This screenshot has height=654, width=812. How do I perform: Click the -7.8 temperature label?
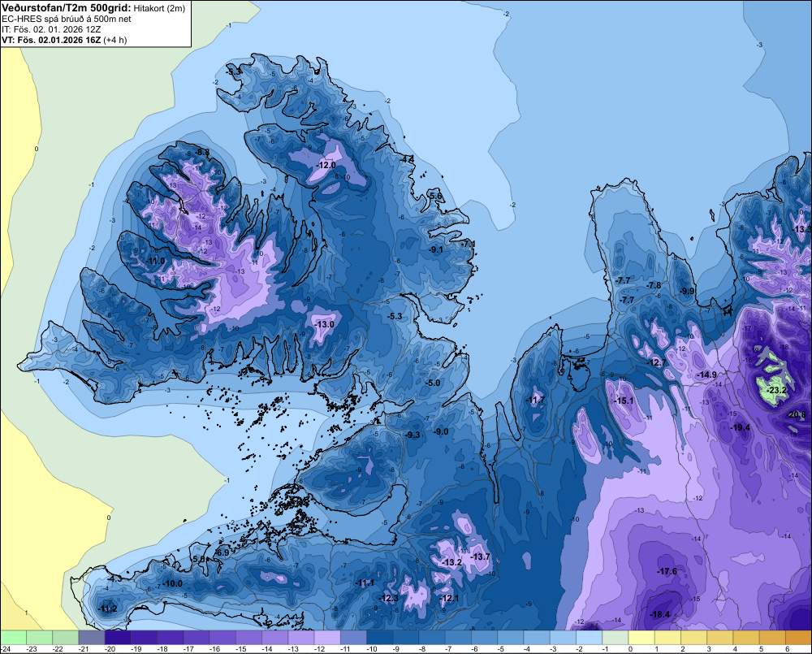[654, 285]
